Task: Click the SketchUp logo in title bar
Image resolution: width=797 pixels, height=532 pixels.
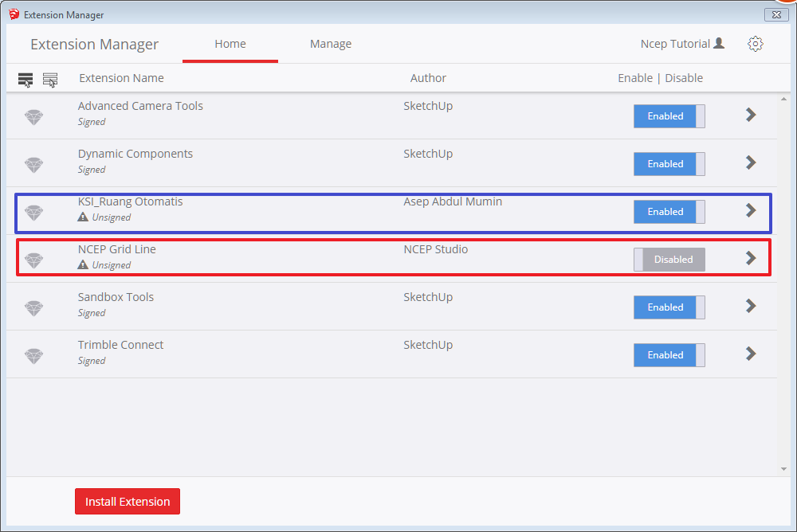Action: point(14,14)
